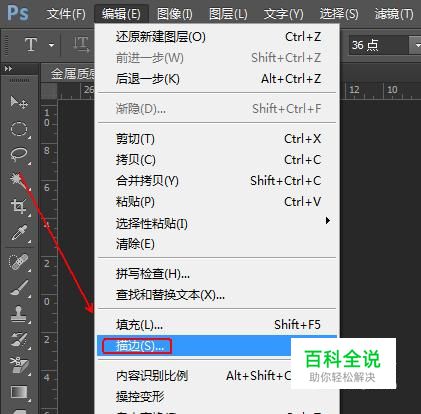Choose 拼写检查(H)... spell check
The height and width of the screenshot is (414, 421).
click(x=218, y=274)
